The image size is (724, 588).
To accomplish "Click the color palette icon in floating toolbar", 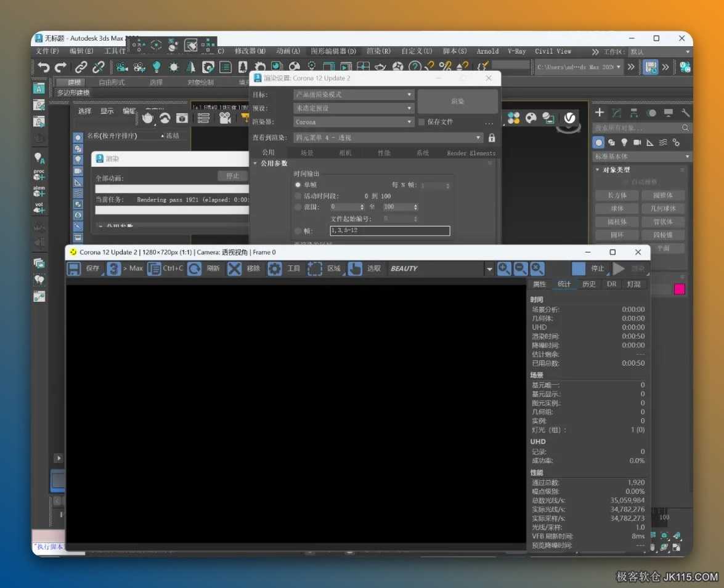I will click(531, 118).
